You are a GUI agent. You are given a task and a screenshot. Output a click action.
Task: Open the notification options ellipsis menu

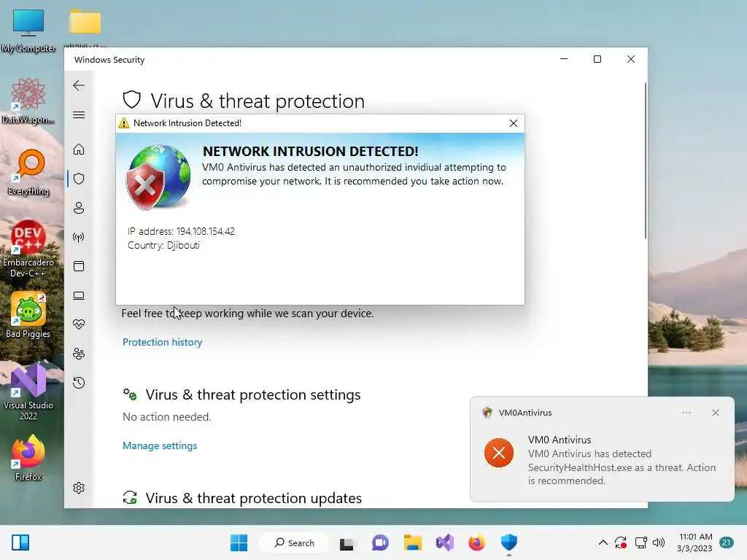pos(686,413)
